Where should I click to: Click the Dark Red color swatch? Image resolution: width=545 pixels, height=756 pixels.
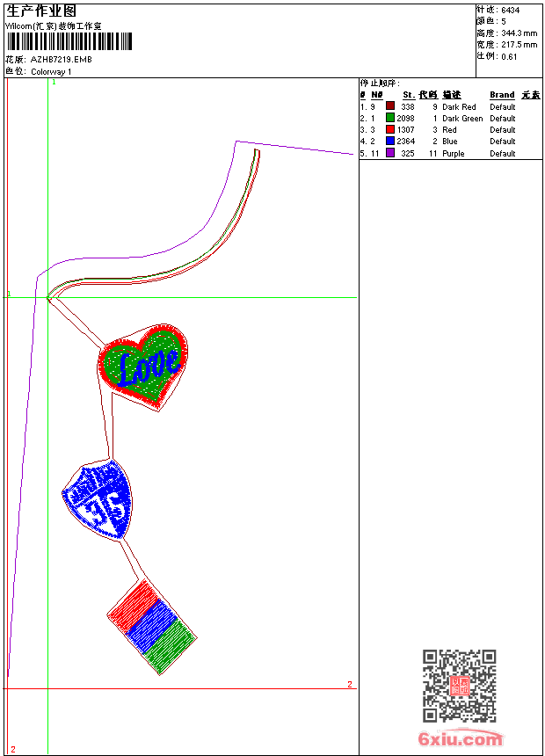[390, 106]
